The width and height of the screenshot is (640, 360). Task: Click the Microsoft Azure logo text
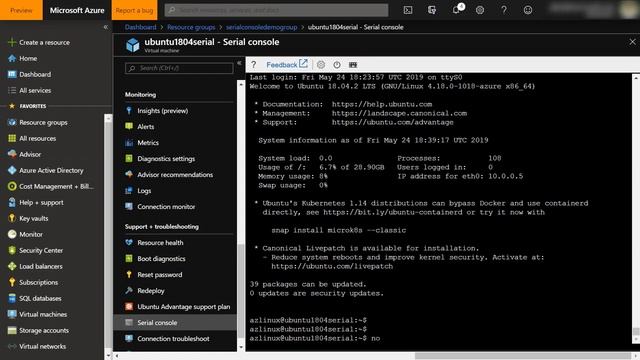click(77, 10)
